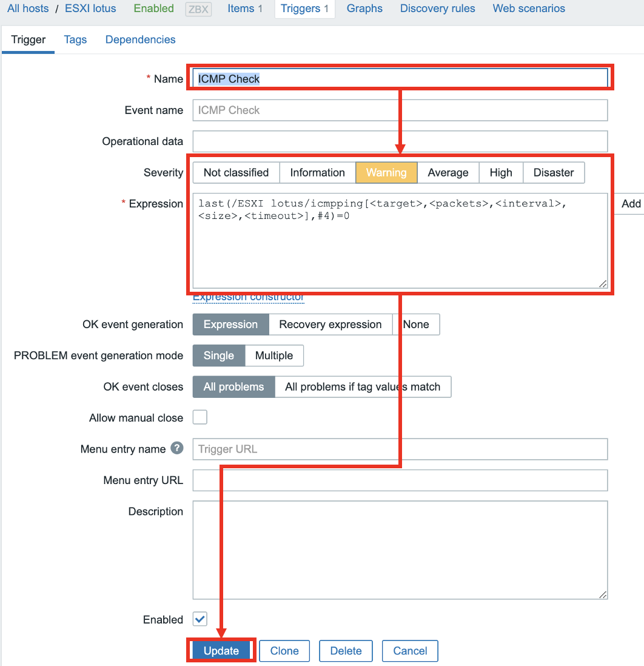Select the Average severity option
Viewport: 644px width, 666px height.
pos(448,172)
